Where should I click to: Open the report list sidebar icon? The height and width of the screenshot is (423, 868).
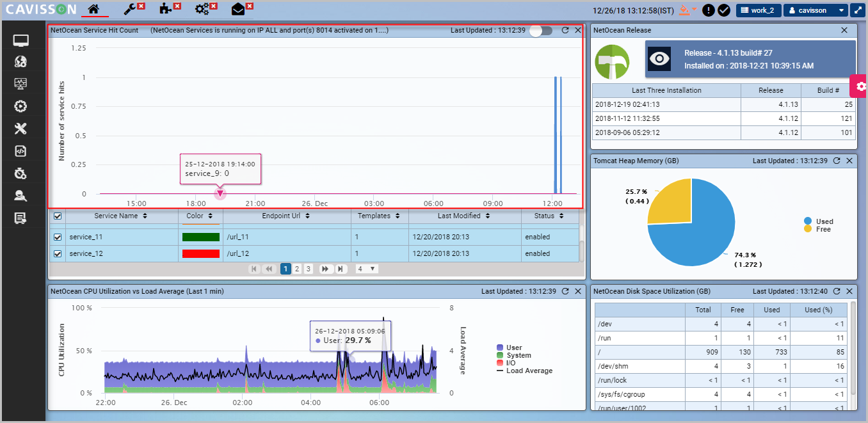point(21,218)
